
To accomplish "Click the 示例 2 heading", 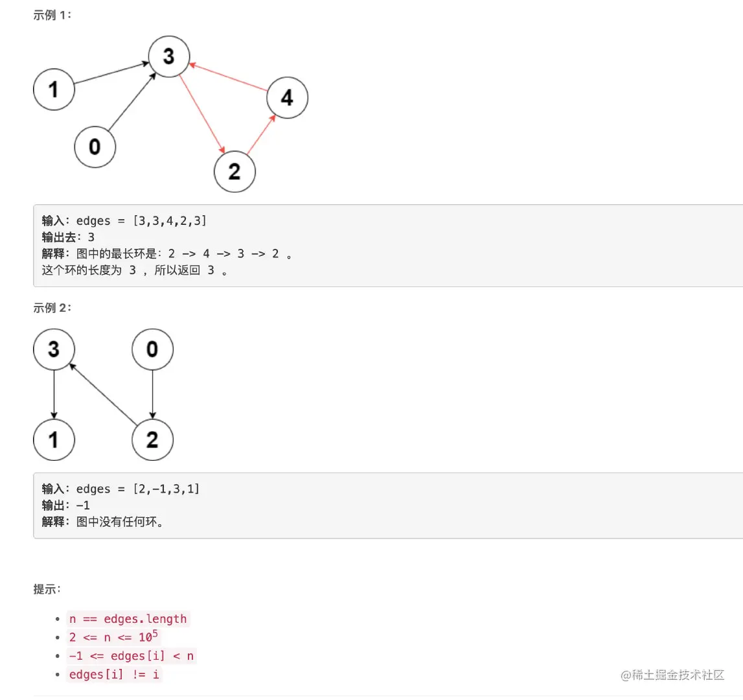I will (x=52, y=308).
